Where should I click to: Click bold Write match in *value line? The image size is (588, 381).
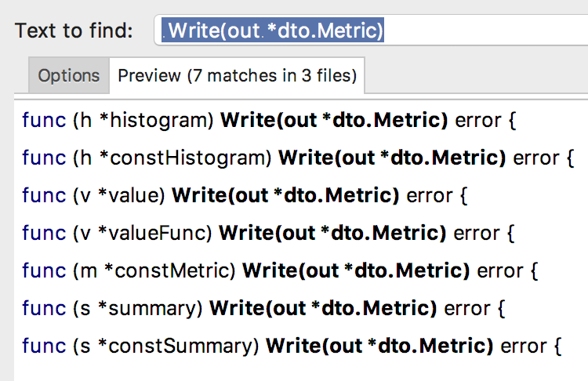click(x=285, y=195)
